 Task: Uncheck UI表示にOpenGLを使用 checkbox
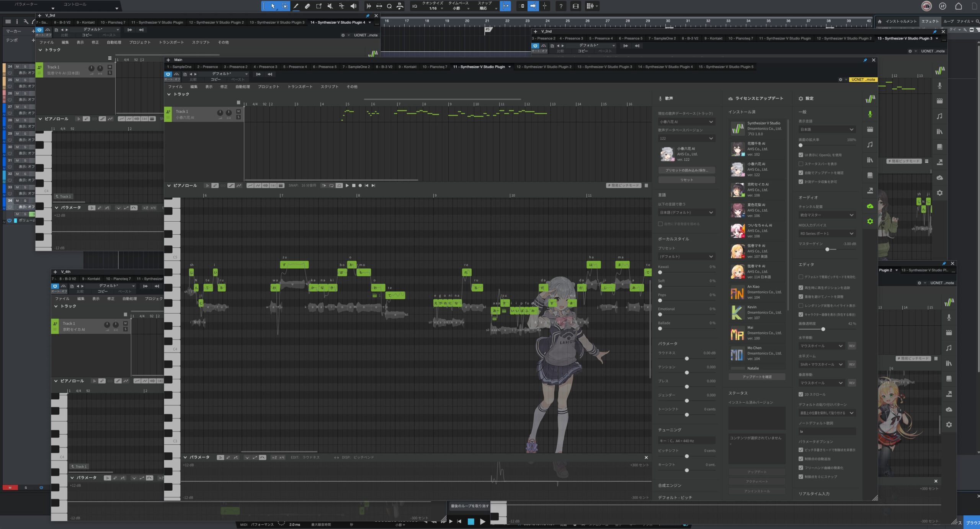pyautogui.click(x=800, y=155)
